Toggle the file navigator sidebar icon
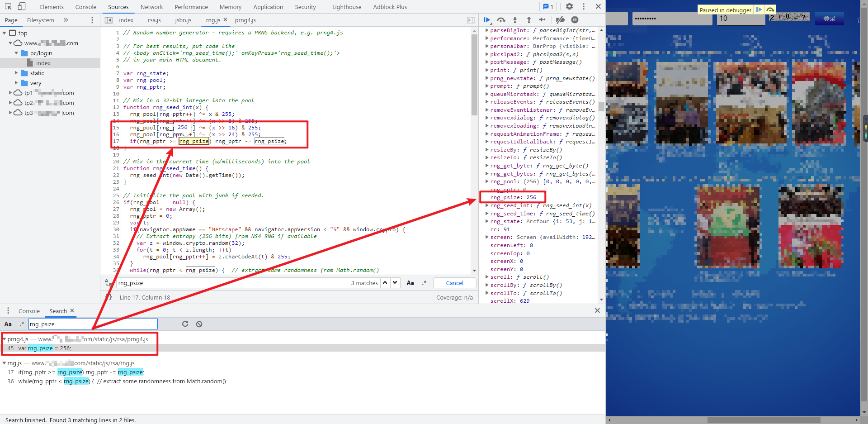This screenshot has height=424, width=868. tap(108, 20)
